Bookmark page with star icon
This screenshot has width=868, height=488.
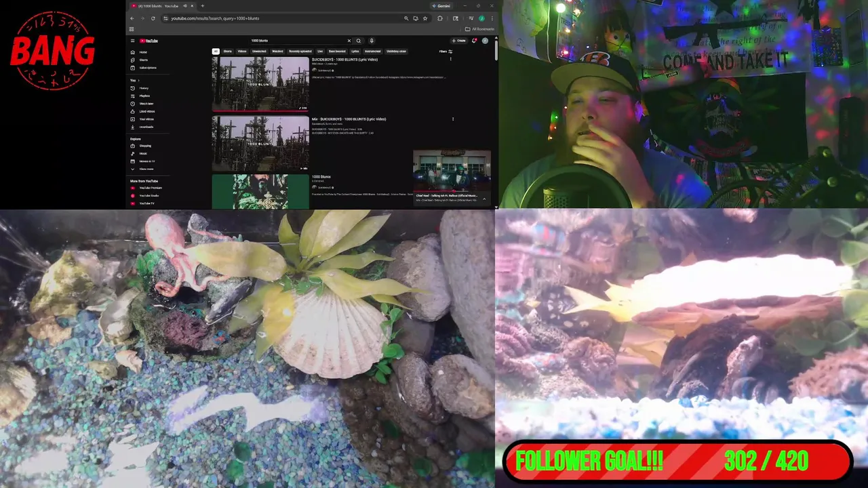[425, 18]
